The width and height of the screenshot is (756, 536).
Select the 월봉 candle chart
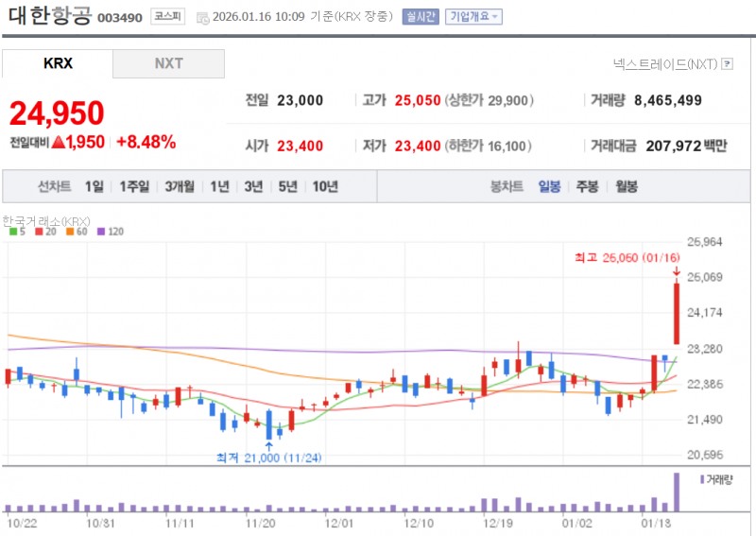pos(627,186)
